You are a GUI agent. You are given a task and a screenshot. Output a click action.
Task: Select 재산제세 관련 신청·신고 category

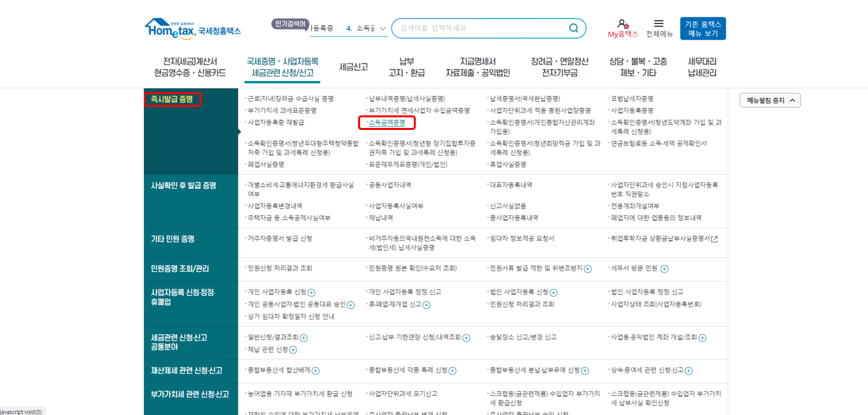pos(186,371)
